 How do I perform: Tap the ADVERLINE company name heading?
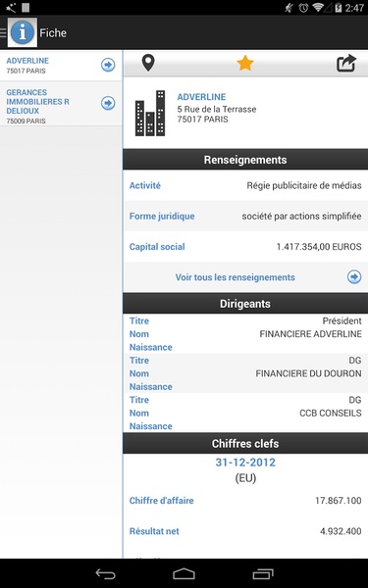click(x=201, y=97)
